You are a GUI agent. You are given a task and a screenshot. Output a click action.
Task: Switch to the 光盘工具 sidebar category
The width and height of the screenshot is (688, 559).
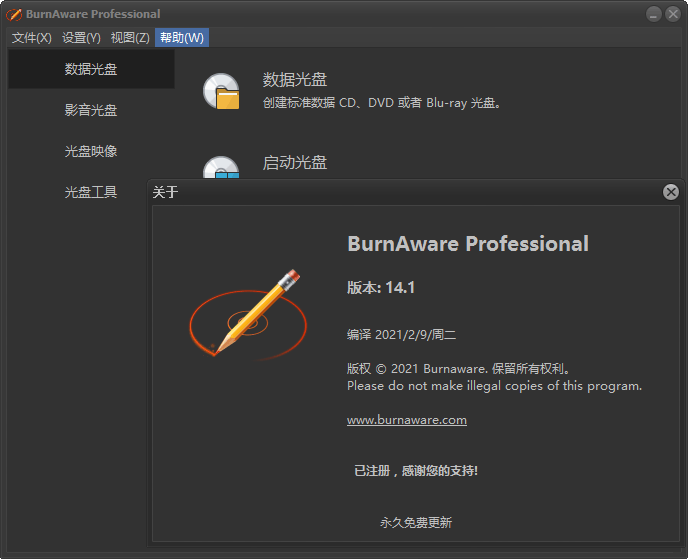pyautogui.click(x=91, y=192)
